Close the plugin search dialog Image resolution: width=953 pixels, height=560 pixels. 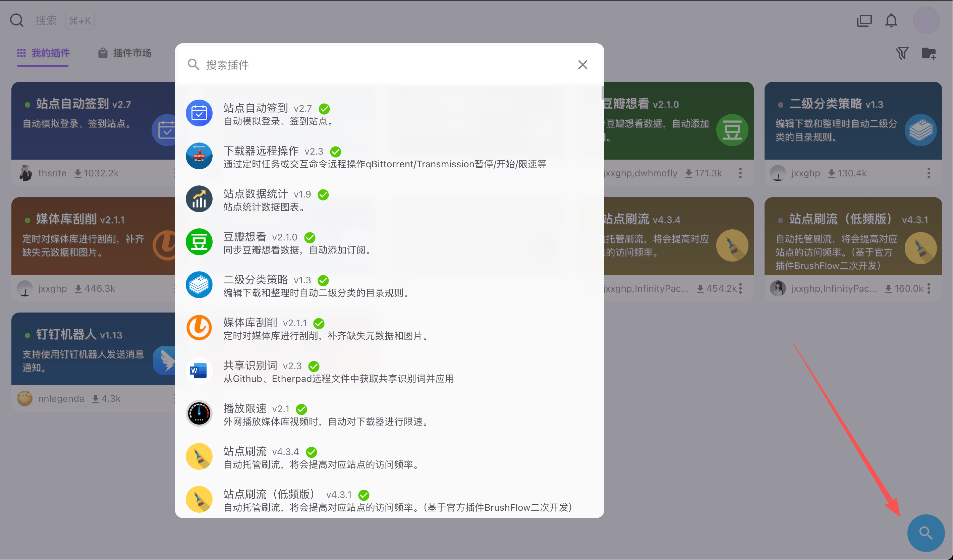(582, 65)
